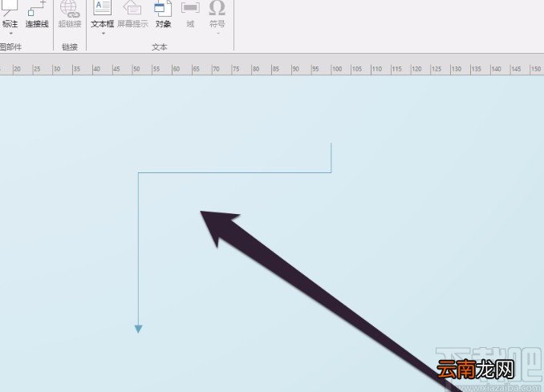Click the connector's arrowhead end
544x392 pixels.
[139, 329]
